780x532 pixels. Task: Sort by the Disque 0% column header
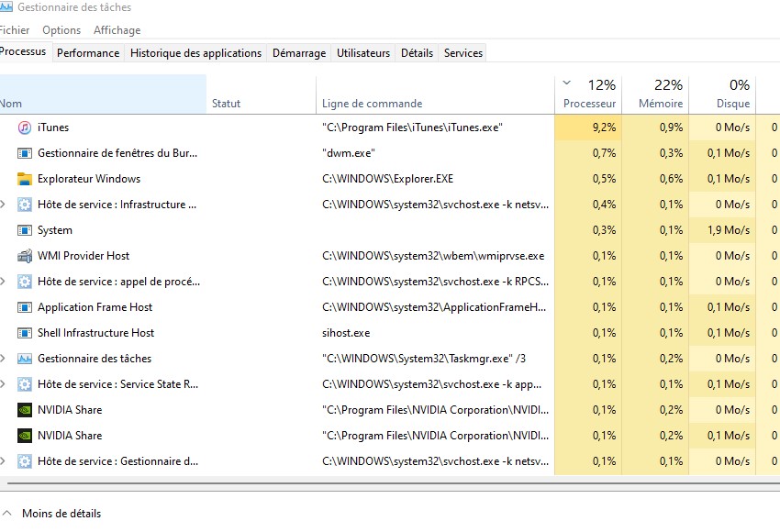[722, 94]
